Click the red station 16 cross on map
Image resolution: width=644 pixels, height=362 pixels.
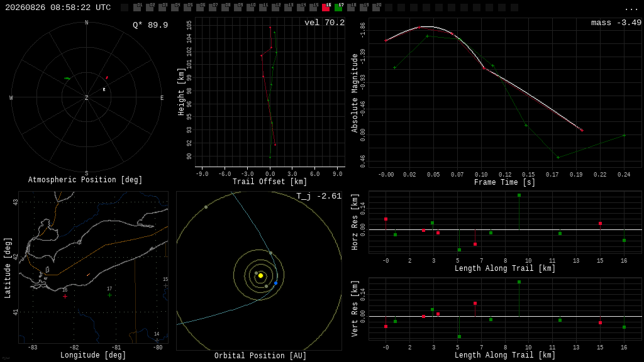tap(65, 296)
